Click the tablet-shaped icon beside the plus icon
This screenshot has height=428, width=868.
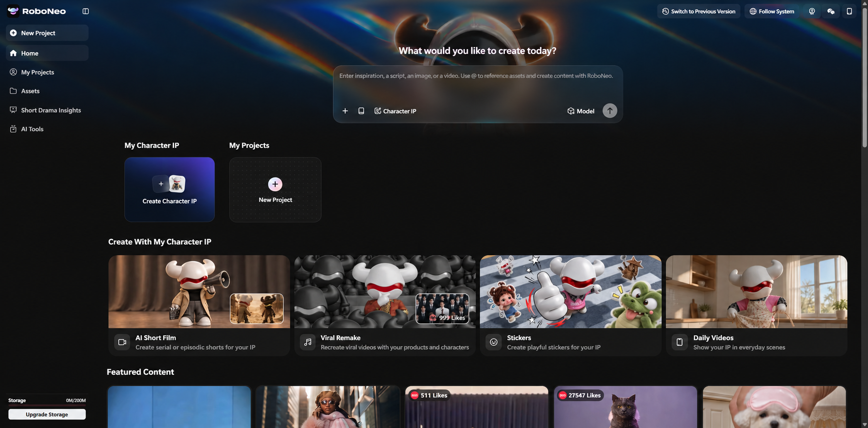coord(361,111)
